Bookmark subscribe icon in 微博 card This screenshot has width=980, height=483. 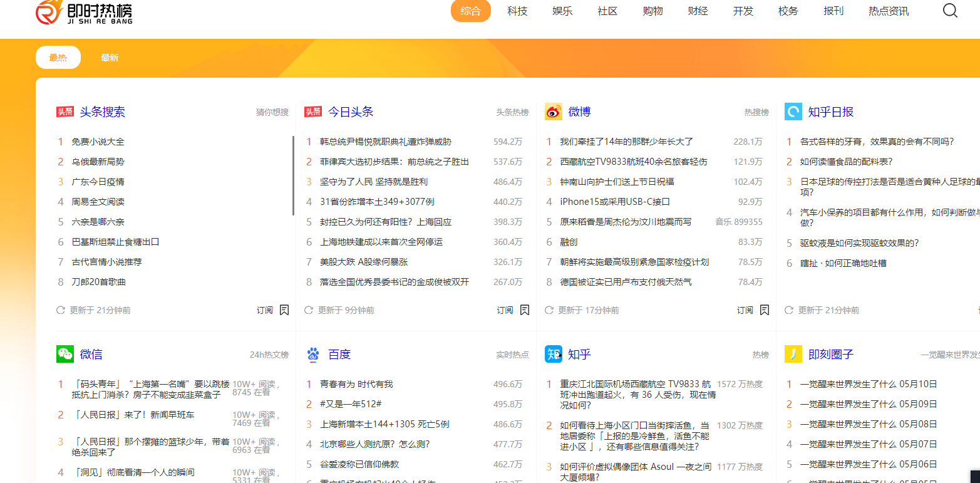click(765, 310)
